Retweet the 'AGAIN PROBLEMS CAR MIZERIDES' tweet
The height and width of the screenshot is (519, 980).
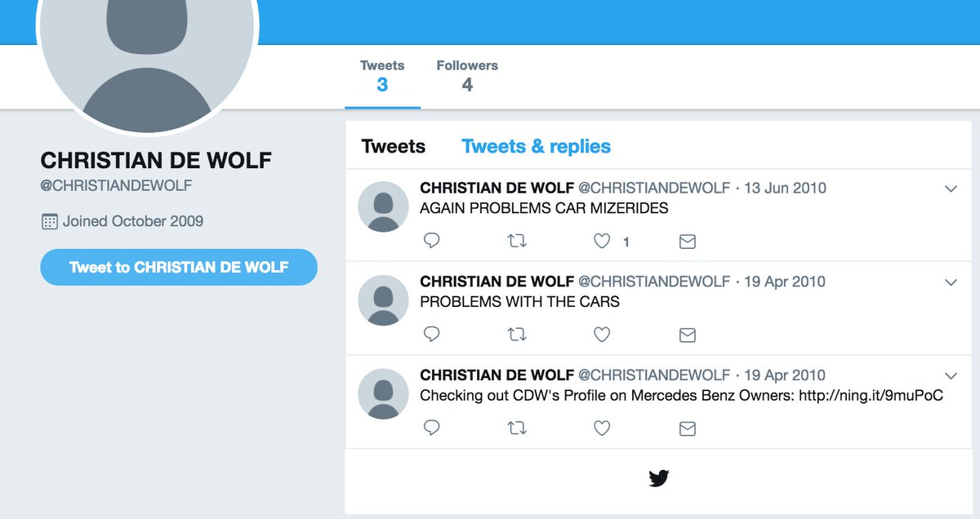pos(517,241)
